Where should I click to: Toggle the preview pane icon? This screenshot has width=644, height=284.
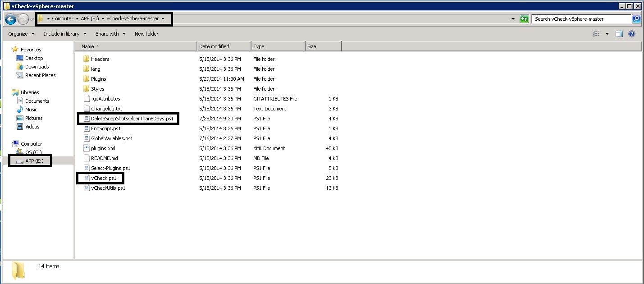click(x=619, y=34)
